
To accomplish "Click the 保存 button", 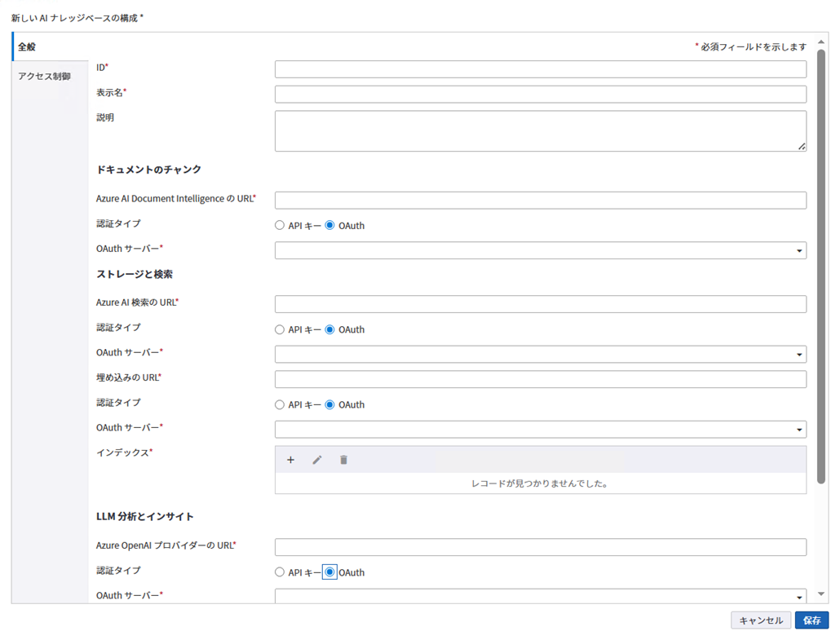I will click(811, 620).
